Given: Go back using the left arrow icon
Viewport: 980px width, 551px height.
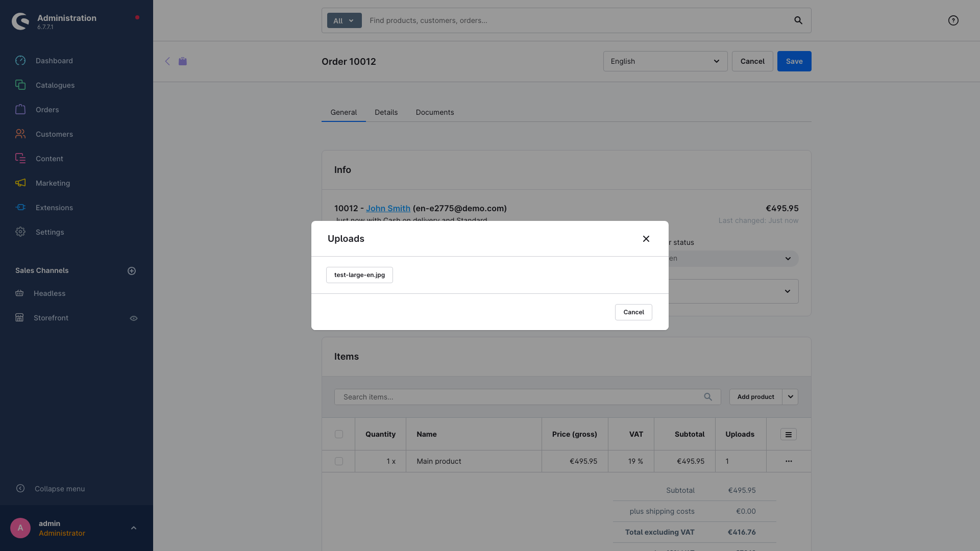Looking at the screenshot, I should 167,61.
